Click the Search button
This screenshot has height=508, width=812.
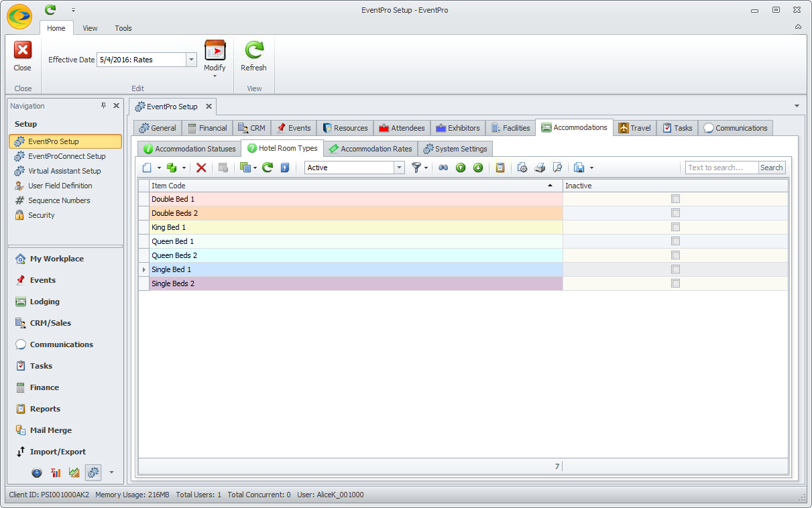(x=771, y=168)
